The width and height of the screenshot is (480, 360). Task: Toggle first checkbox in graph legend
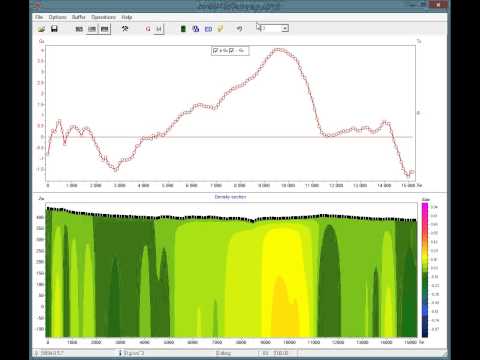[215, 51]
